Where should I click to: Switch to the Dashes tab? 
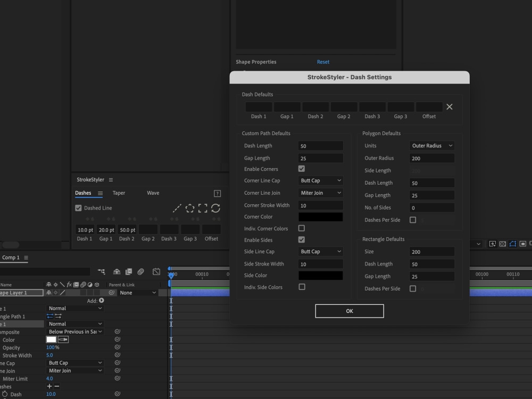[83, 193]
